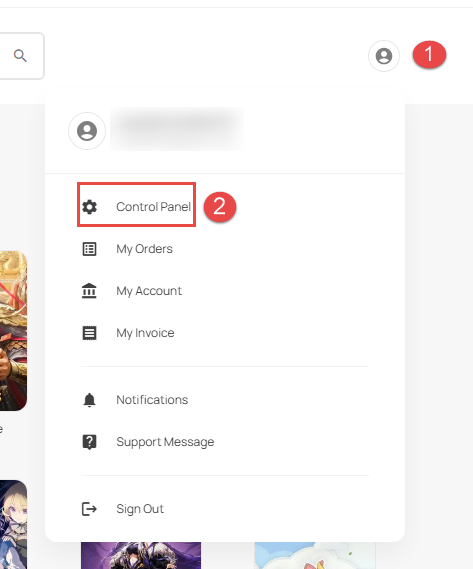The height and width of the screenshot is (569, 473).
Task: Open Control Panel menu entry
Action: click(x=153, y=206)
